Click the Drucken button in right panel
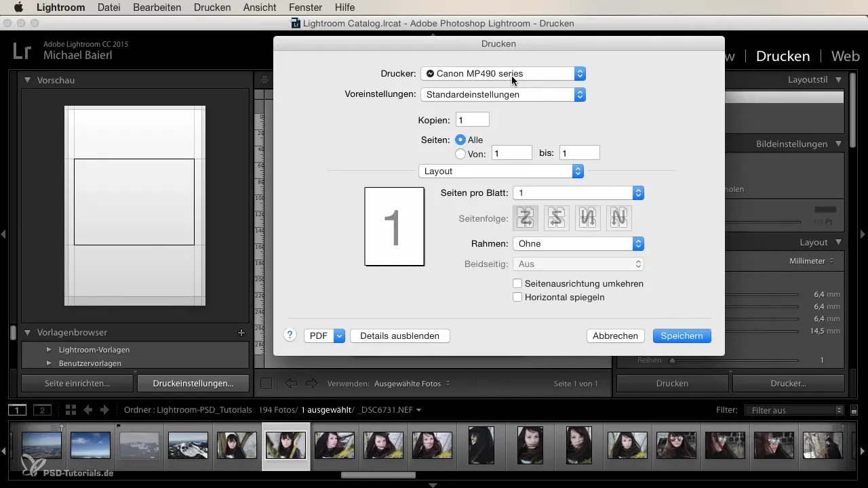868x488 pixels. pyautogui.click(x=672, y=383)
